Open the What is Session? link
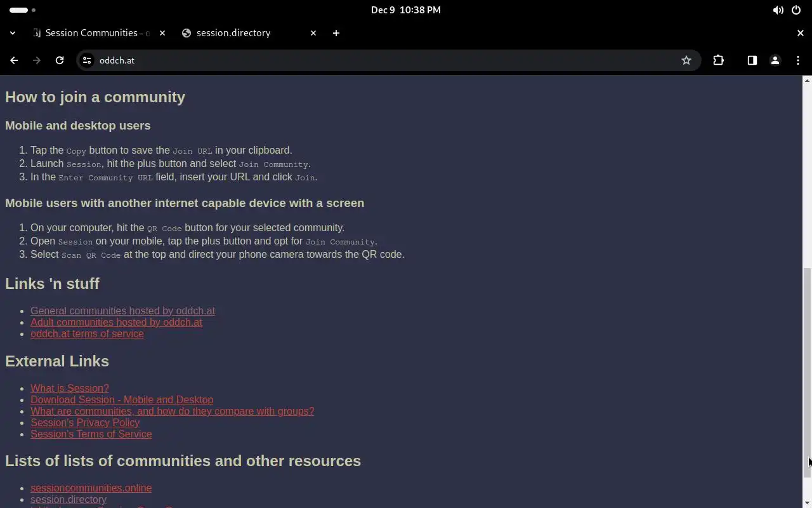This screenshot has width=812, height=508. tap(70, 388)
